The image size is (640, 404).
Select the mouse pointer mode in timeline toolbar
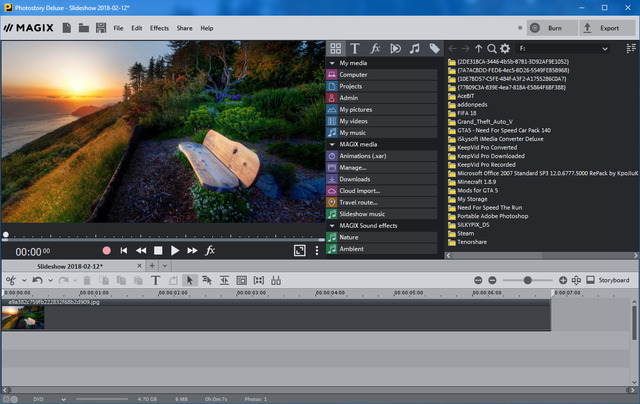pyautogui.click(x=190, y=281)
